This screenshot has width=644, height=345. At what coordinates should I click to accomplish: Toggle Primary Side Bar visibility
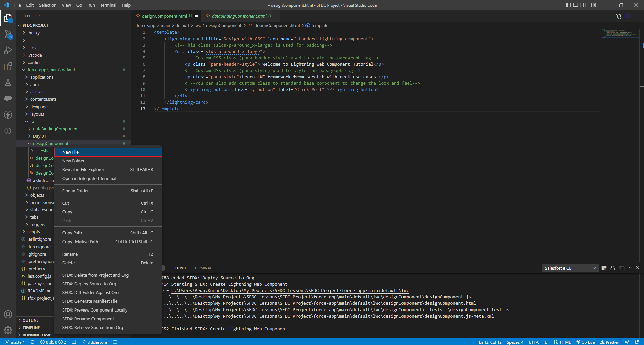click(x=568, y=5)
